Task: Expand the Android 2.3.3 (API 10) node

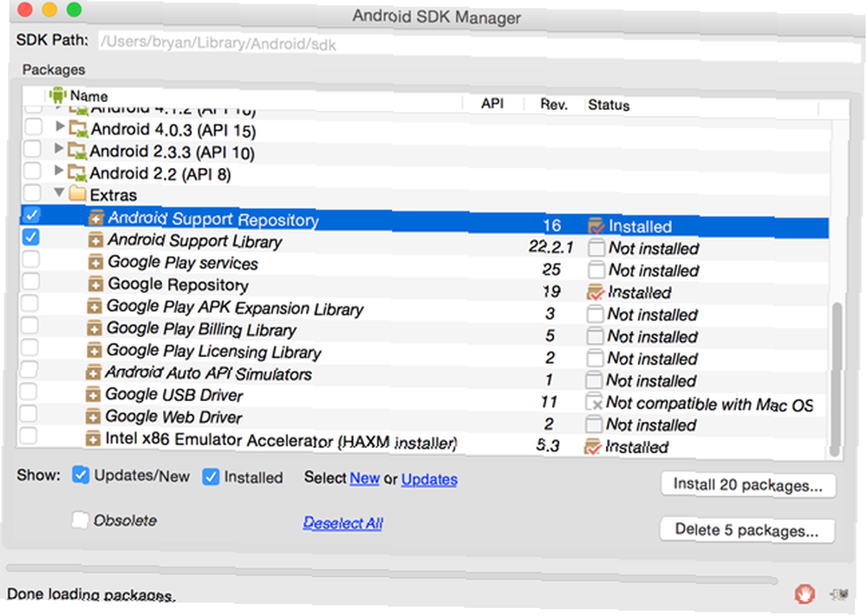Action: tap(59, 149)
